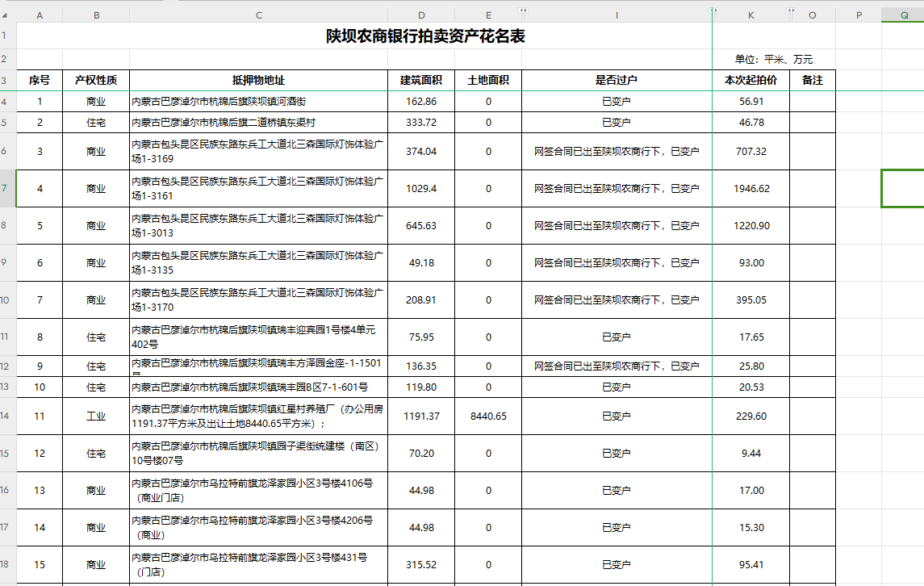Select column B header

(x=96, y=15)
